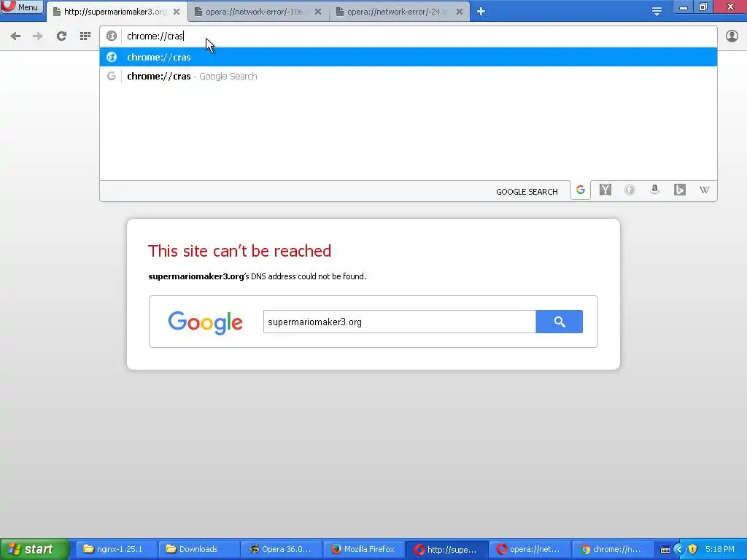Image resolution: width=747 pixels, height=560 pixels.
Task: Open the Windows start button
Action: pyautogui.click(x=34, y=549)
